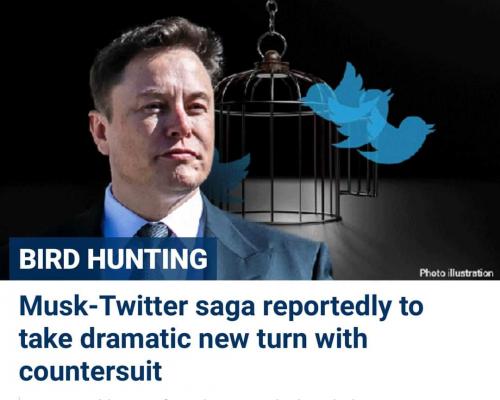Click the open cage door

[360, 167]
